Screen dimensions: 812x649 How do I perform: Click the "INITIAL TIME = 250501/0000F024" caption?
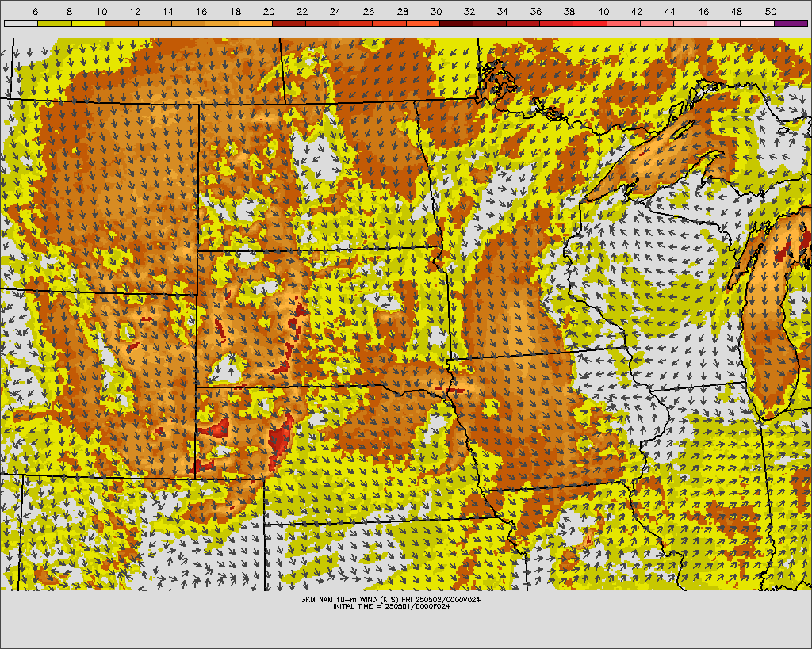pos(391,606)
